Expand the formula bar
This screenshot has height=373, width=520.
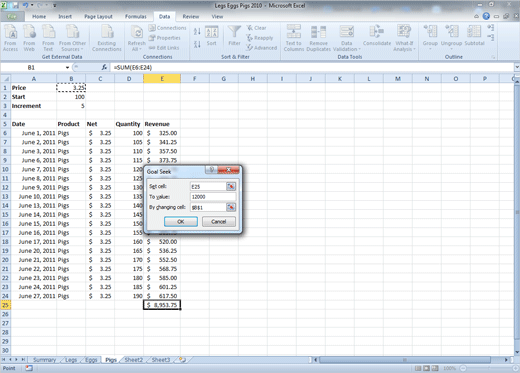(517, 67)
